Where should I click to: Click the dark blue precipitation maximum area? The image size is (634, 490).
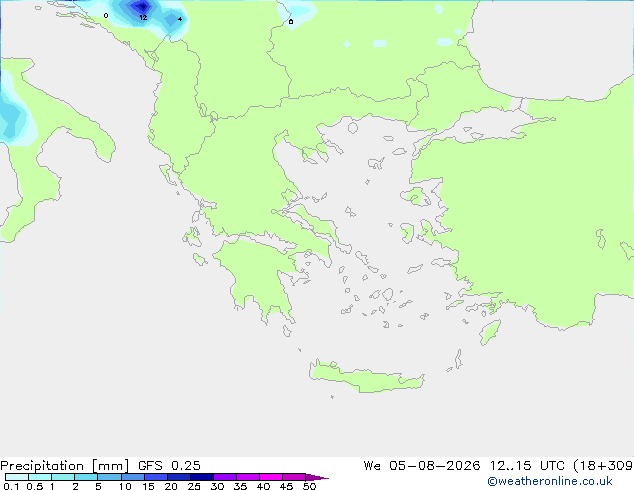pos(142,6)
